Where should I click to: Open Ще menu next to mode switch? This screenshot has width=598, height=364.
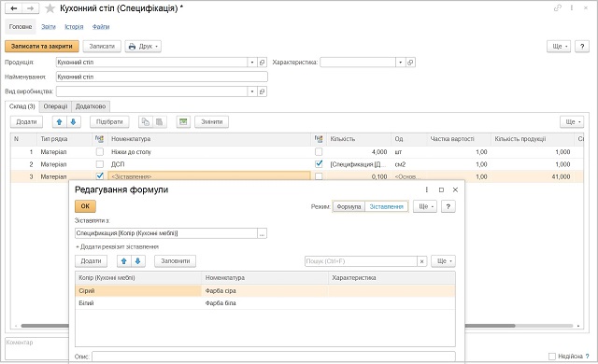(x=425, y=206)
